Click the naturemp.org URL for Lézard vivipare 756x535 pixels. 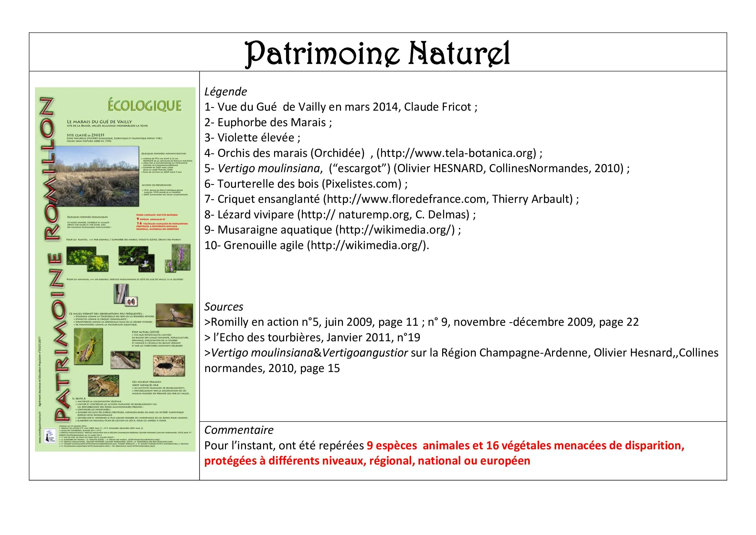[356, 215]
